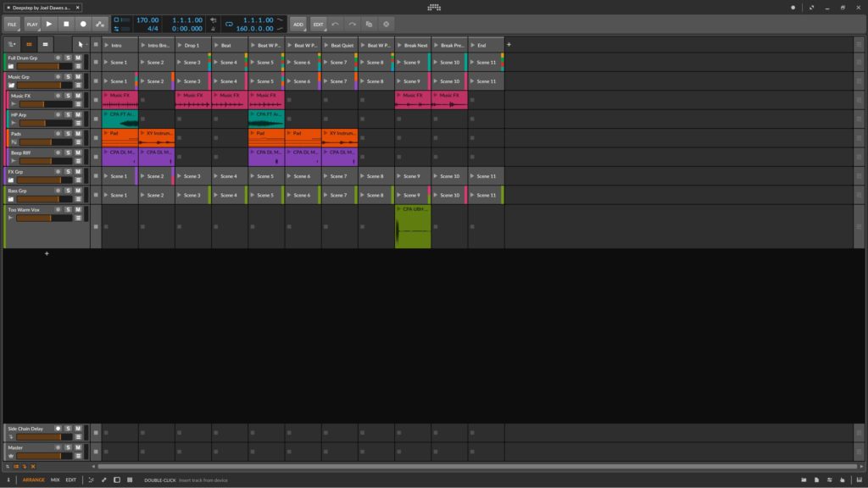868x488 pixels.
Task: Adjust the Bass Grp volume fader
Action: coord(34,199)
